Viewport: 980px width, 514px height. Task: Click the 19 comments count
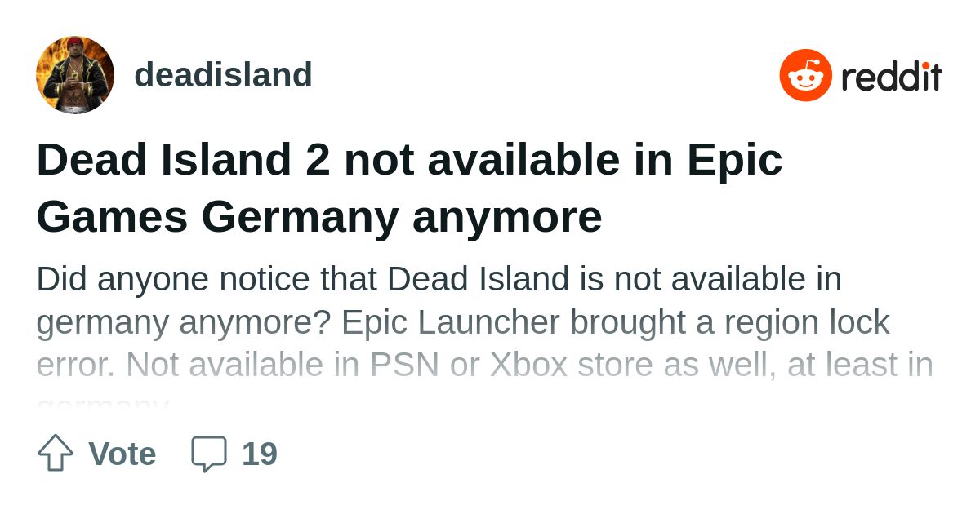tap(260, 454)
